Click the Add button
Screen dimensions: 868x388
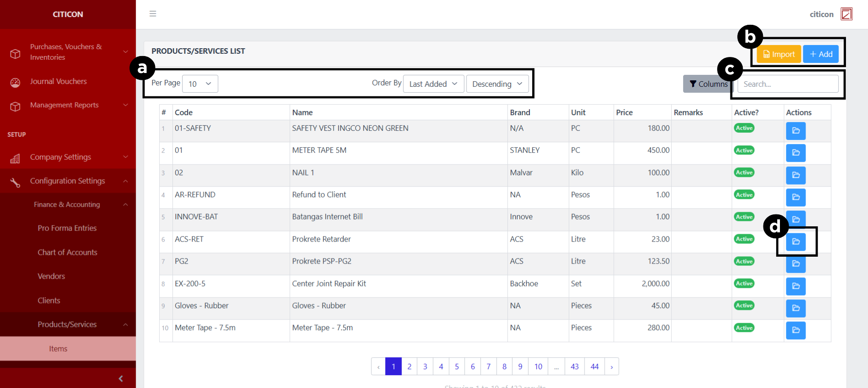pyautogui.click(x=821, y=54)
